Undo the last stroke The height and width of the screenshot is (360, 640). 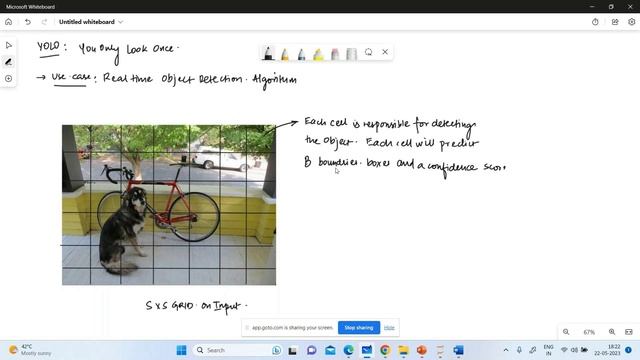click(x=27, y=22)
